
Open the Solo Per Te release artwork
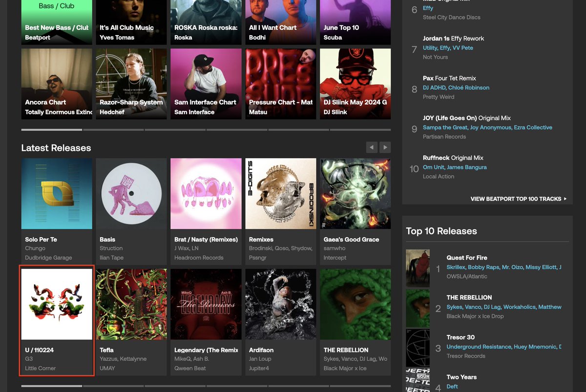(x=56, y=193)
